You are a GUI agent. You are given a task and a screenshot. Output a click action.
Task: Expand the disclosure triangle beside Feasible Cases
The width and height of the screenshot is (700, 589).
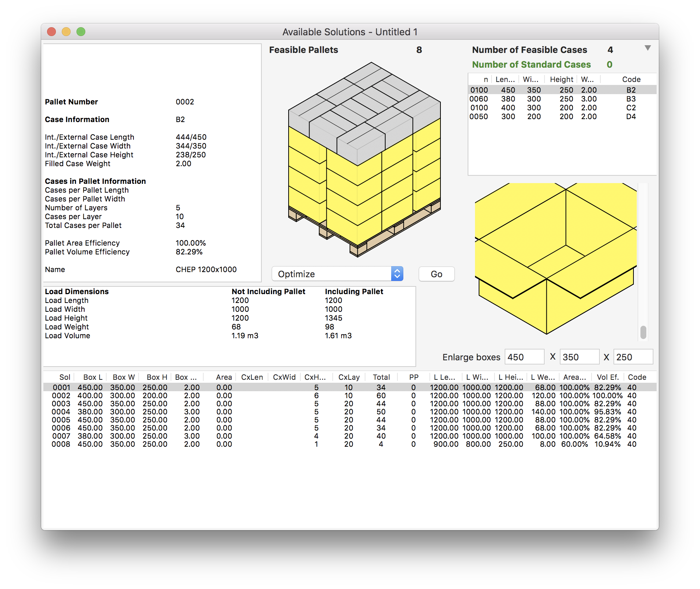[648, 48]
